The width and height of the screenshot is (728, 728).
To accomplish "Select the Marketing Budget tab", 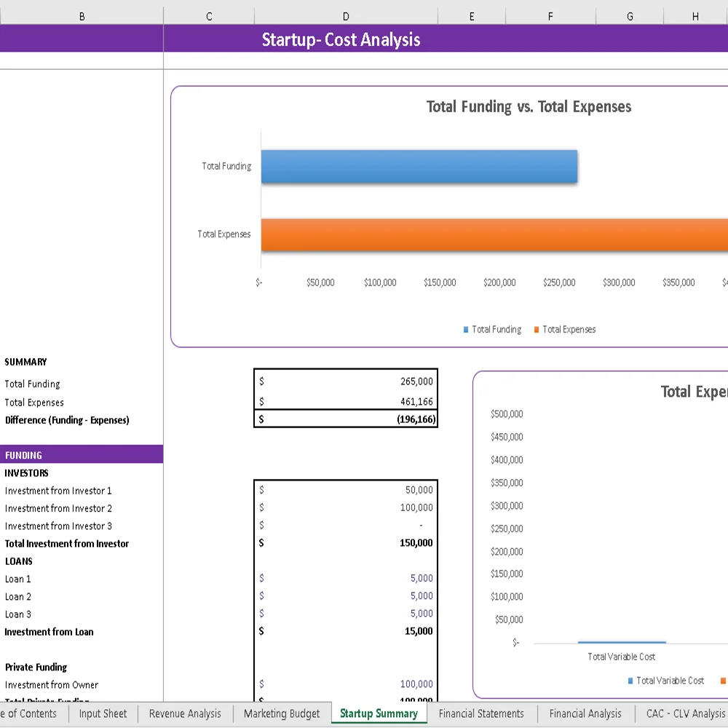I will [281, 714].
